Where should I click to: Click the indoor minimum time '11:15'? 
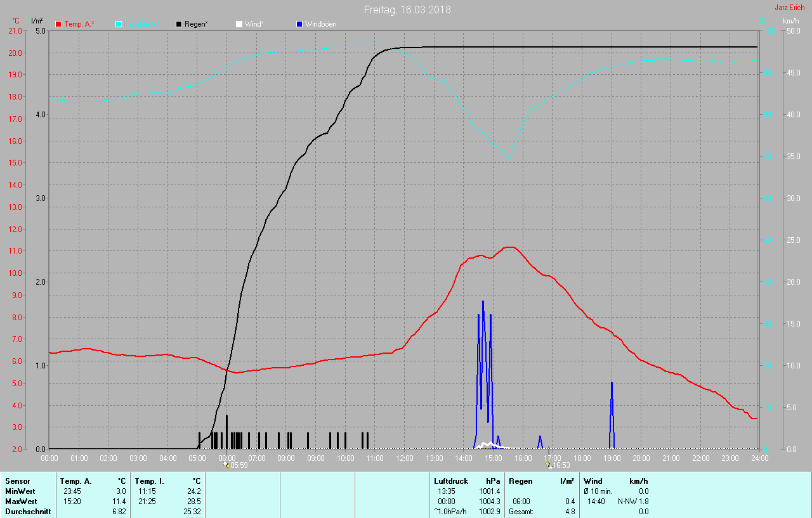point(147,491)
